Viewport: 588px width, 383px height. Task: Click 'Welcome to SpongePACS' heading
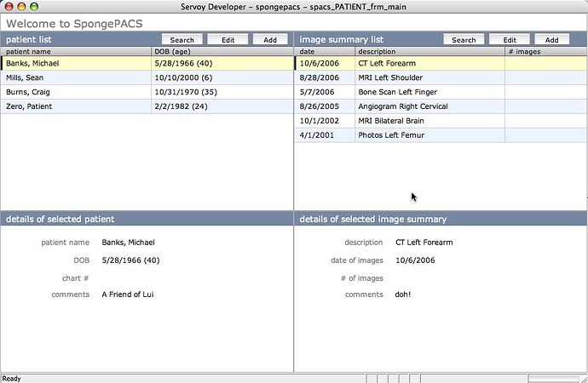coord(74,24)
